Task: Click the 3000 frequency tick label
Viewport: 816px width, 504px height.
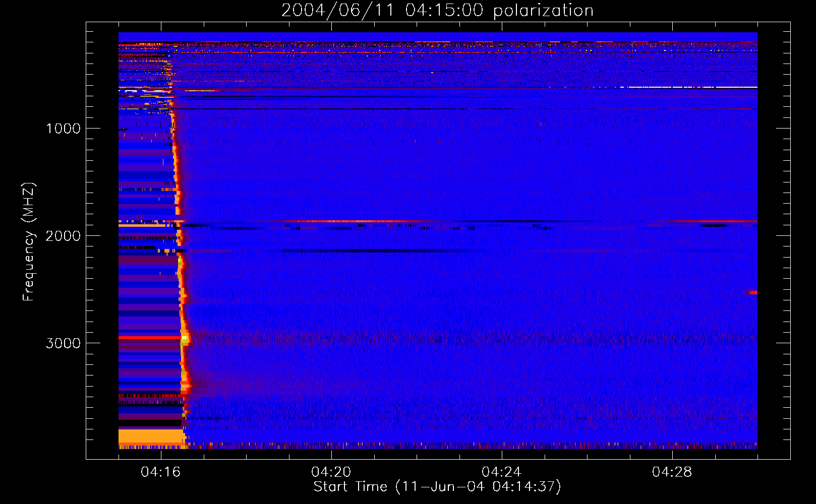Action: coord(63,343)
